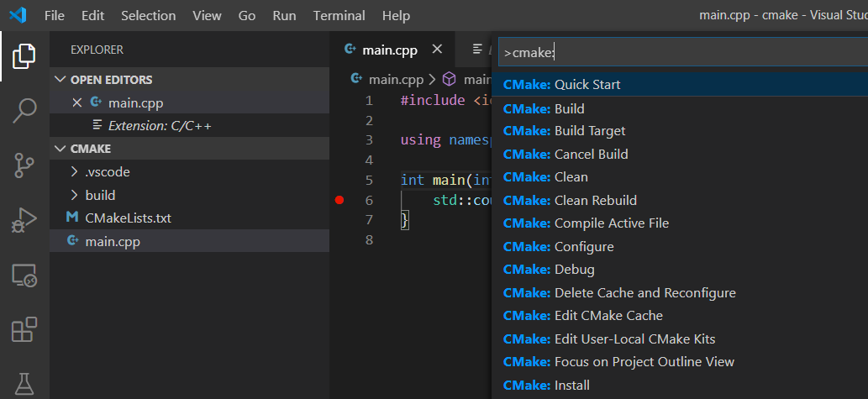Screen dimensions: 868x399
Task: Click the C++ icon in breadcrumb main.cpp
Action: (357, 79)
